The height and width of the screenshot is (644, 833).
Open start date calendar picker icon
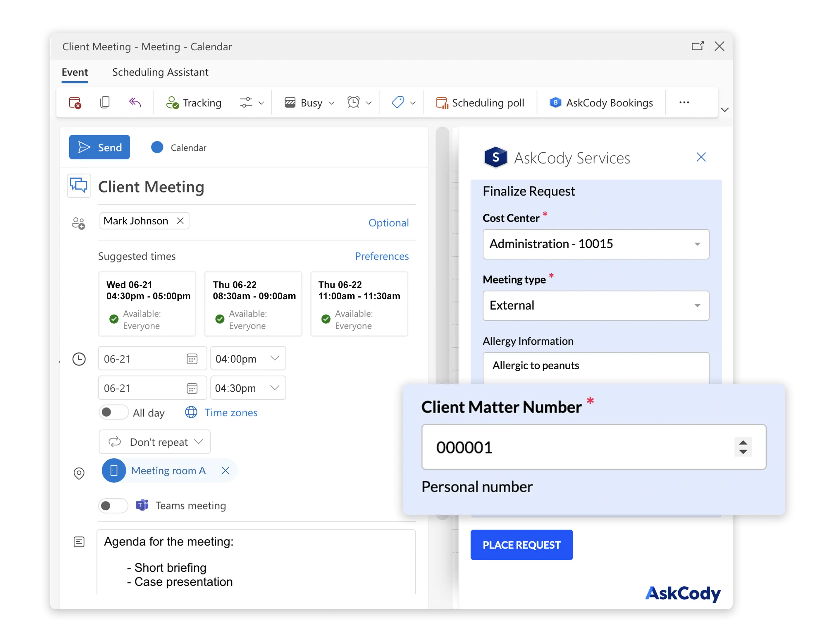click(x=192, y=359)
